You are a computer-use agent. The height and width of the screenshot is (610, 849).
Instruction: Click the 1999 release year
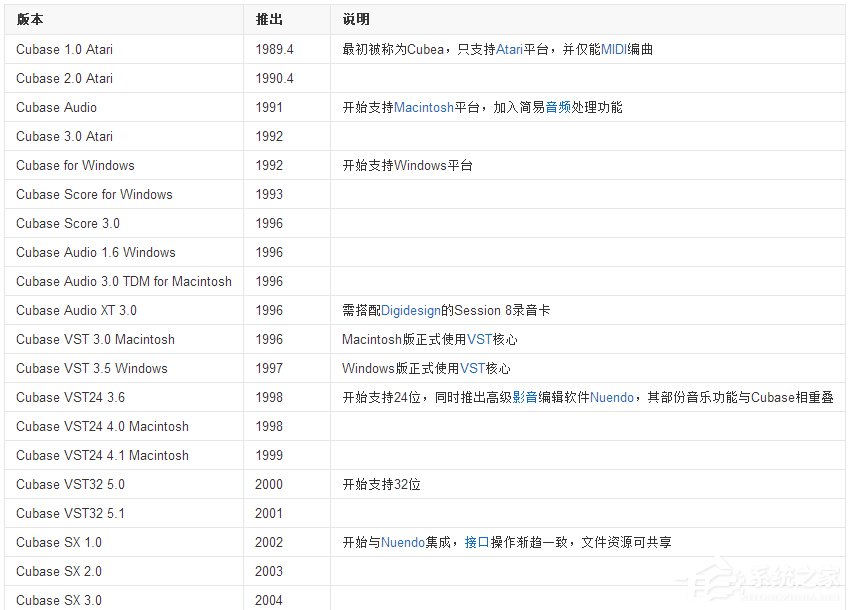click(269, 455)
